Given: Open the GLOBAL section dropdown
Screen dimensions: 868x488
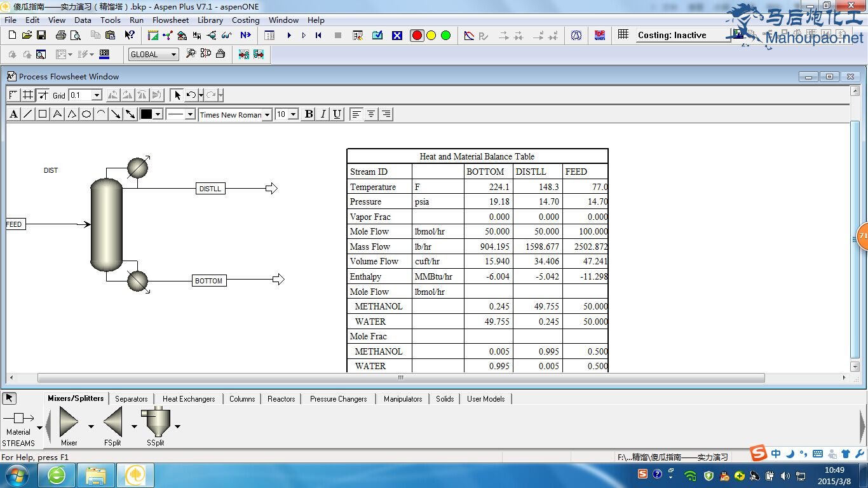Looking at the screenshot, I should (x=154, y=54).
